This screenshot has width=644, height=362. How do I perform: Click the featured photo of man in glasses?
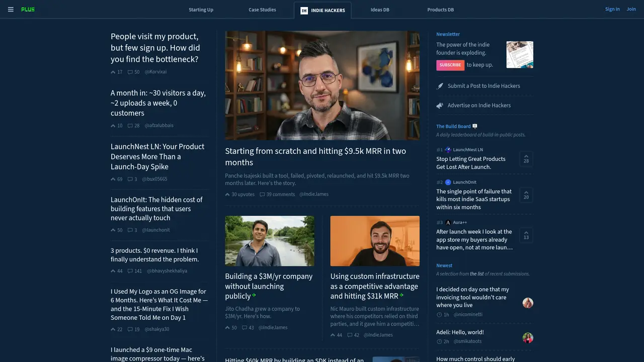point(323,85)
